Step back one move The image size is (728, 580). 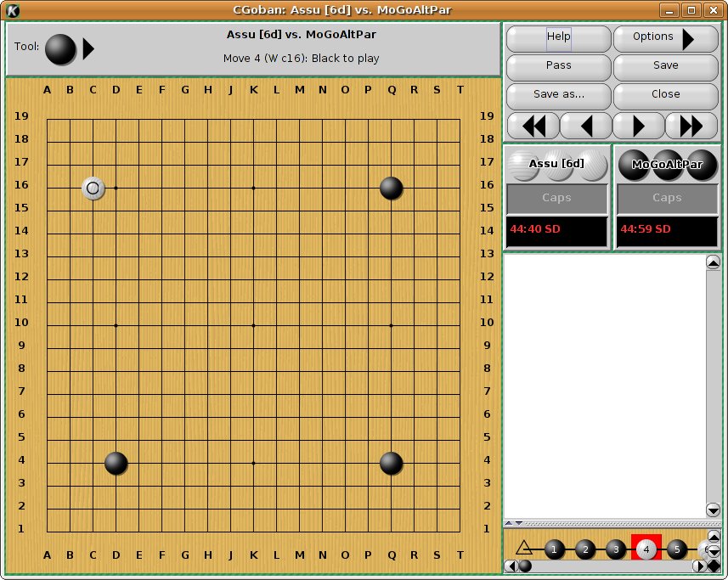[x=586, y=126]
